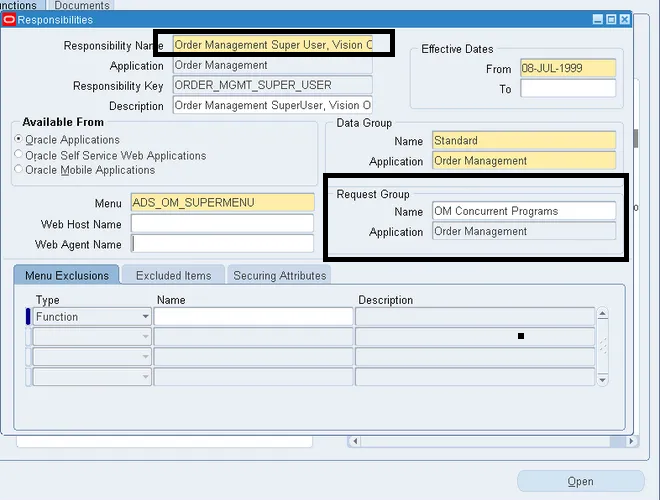Viewport: 660px width, 500px height.
Task: Close the Responsibilities window
Action: pyautogui.click(x=625, y=19)
